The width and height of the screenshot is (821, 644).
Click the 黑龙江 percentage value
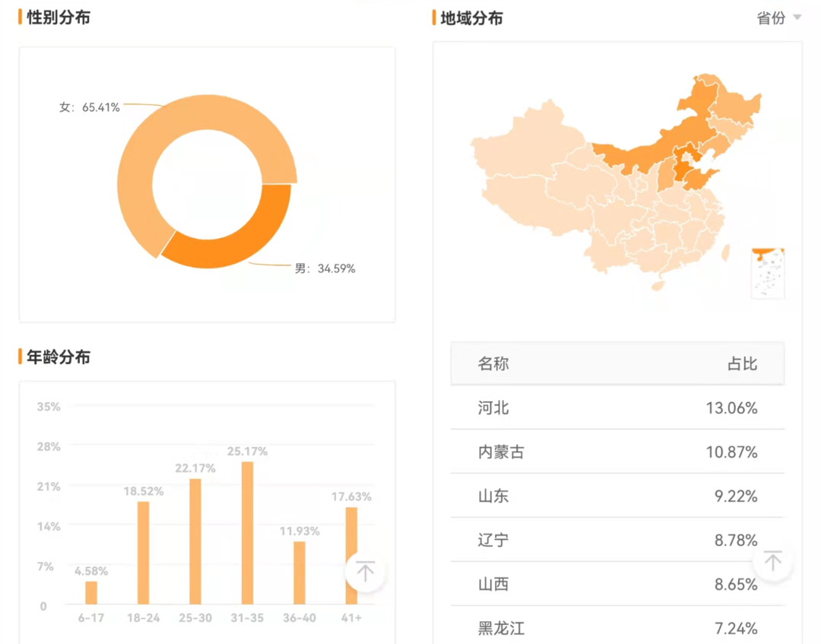pyautogui.click(x=736, y=628)
